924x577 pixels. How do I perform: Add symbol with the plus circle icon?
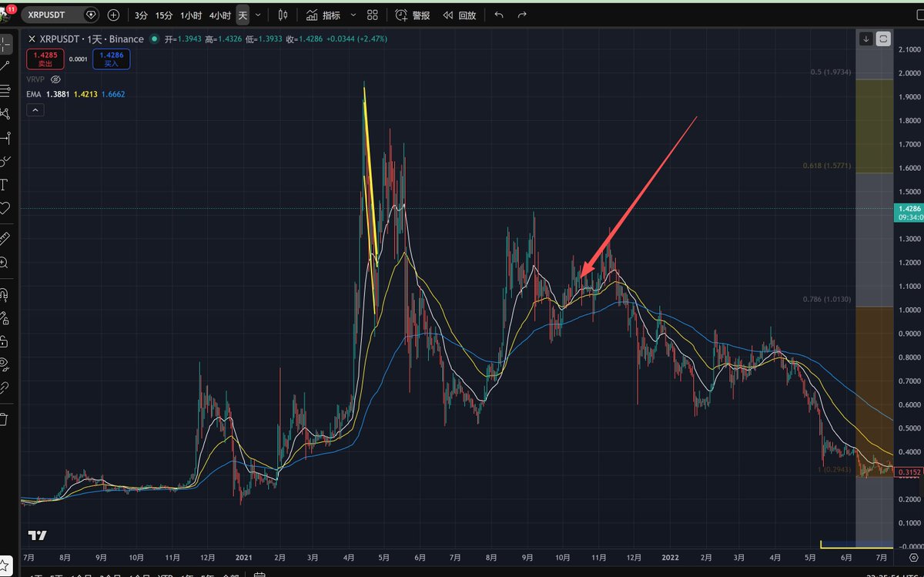114,15
